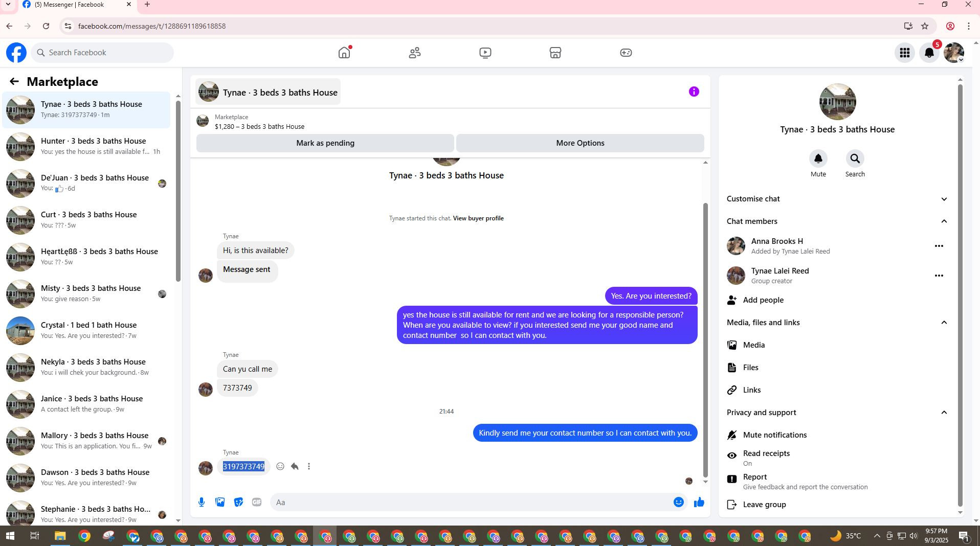Choose a sticker icon in composer

pyautogui.click(x=238, y=503)
